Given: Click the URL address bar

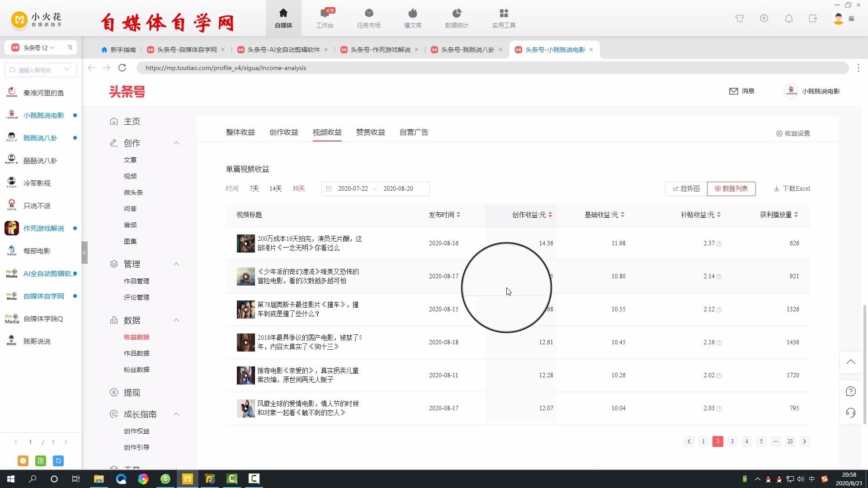Looking at the screenshot, I should click(492, 68).
